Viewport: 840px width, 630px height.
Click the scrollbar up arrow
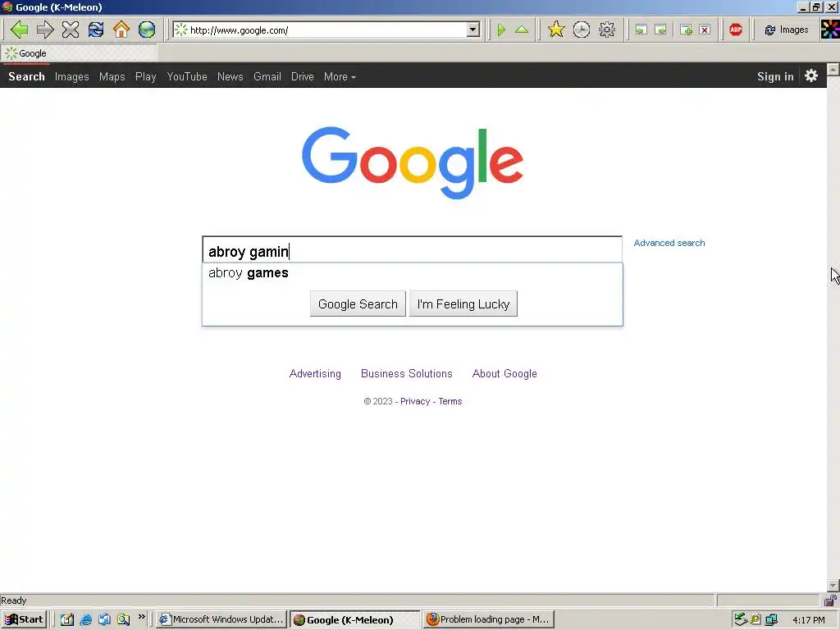coord(833,69)
